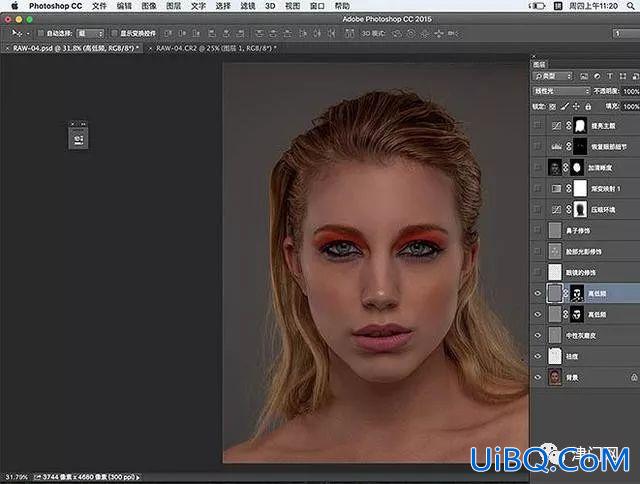
Task: Enable the 自动选择 checkbox
Action: 41,33
